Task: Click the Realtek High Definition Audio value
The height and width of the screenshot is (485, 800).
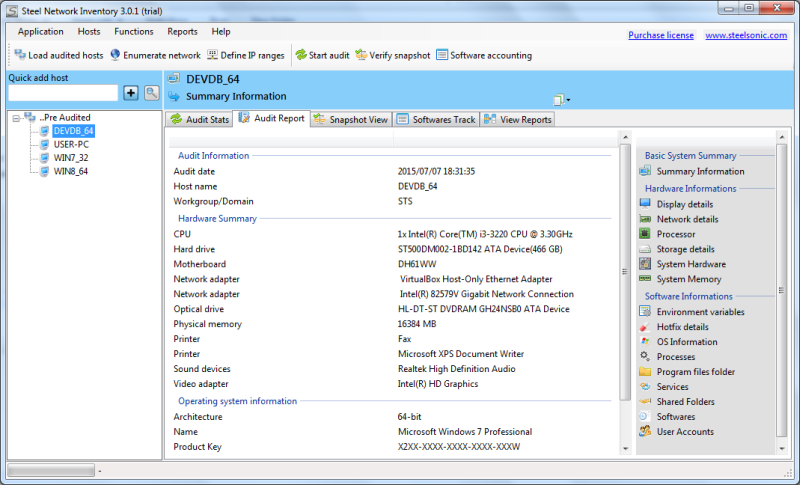Action: (457, 369)
